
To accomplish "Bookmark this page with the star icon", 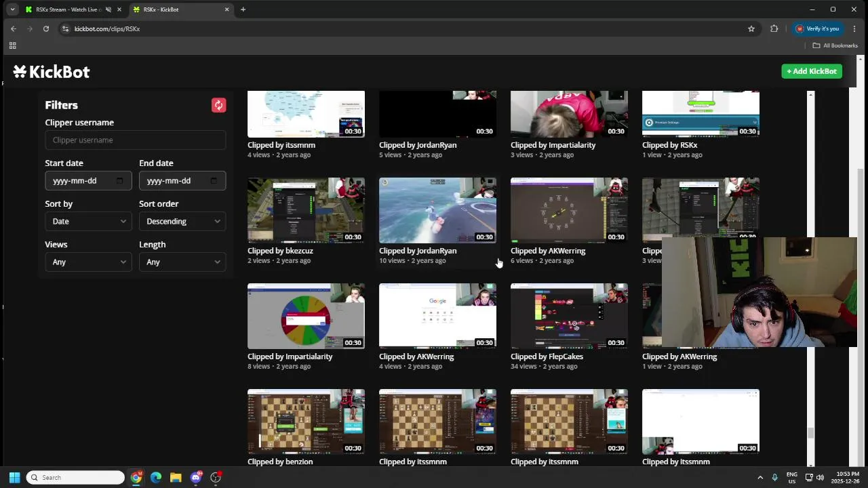I will [751, 28].
